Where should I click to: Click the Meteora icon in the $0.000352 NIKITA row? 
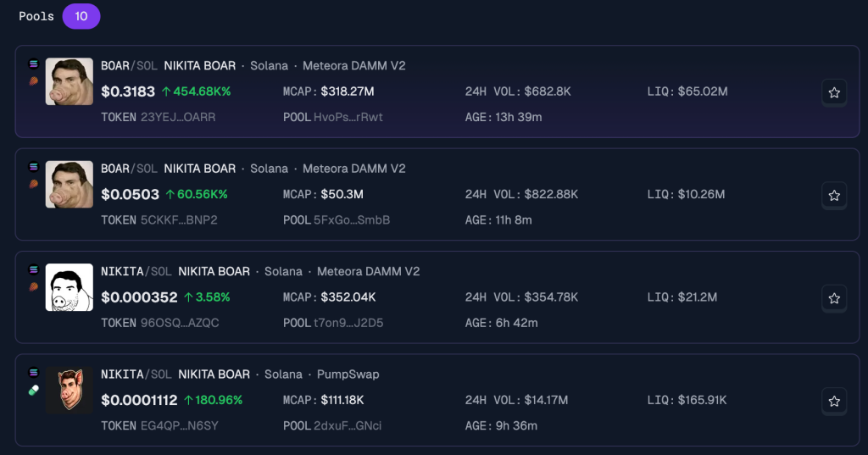[34, 286]
